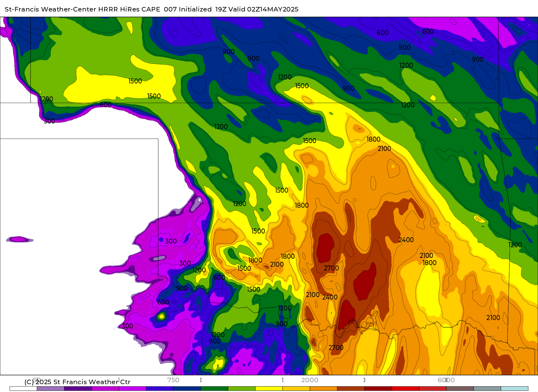Screen dimensions: 538x392
Task: Click the small isolated magenta patch off the coast
Action: tap(20, 239)
